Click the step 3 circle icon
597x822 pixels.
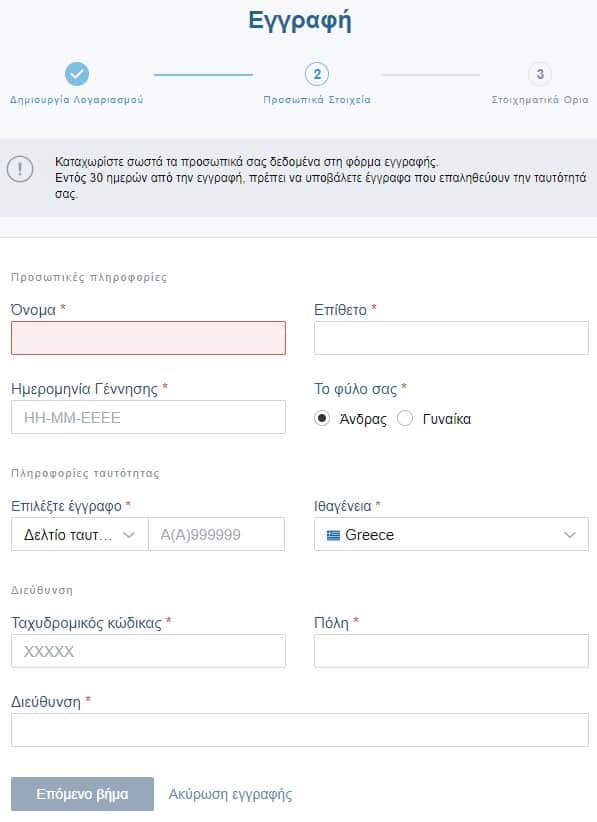(540, 74)
